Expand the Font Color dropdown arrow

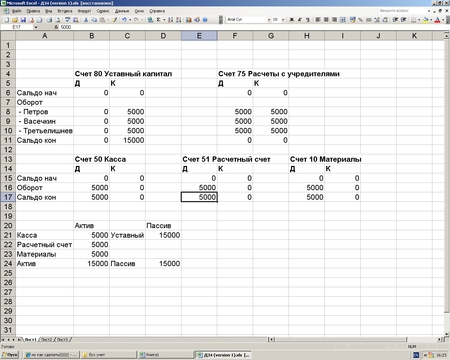click(443, 20)
